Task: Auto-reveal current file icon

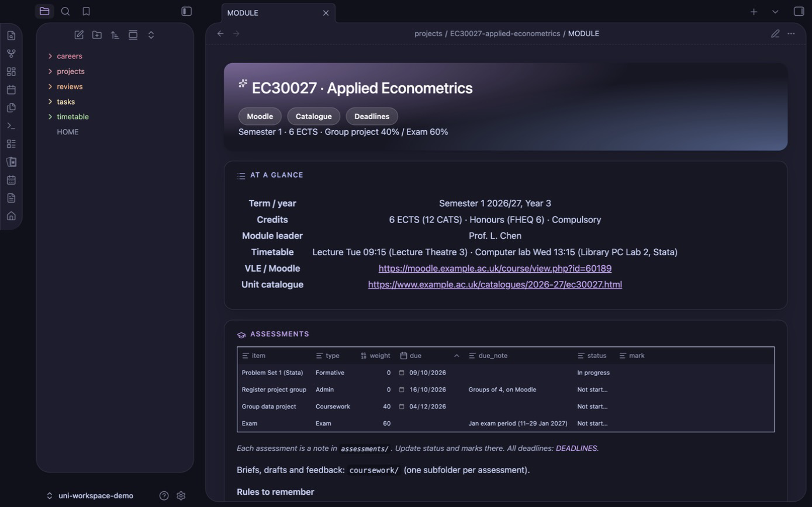Action: coord(133,35)
